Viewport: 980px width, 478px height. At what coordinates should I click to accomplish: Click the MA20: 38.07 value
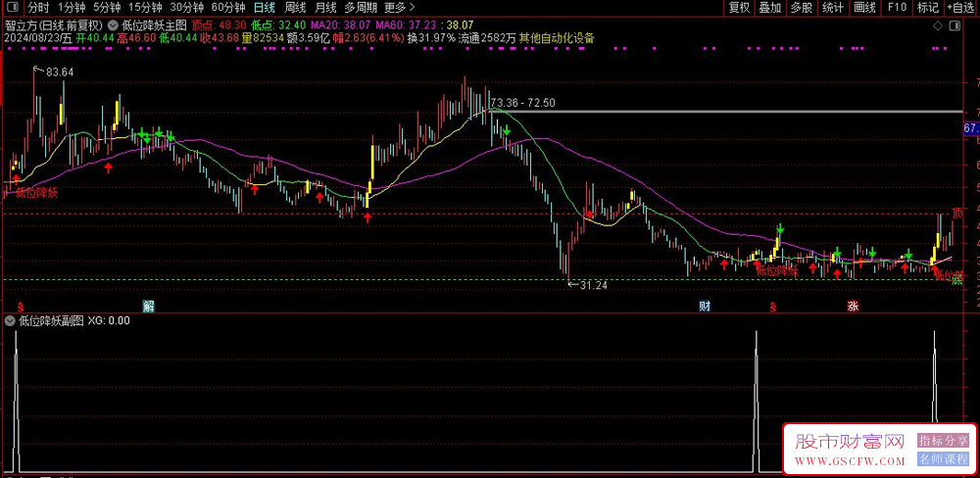pos(343,25)
